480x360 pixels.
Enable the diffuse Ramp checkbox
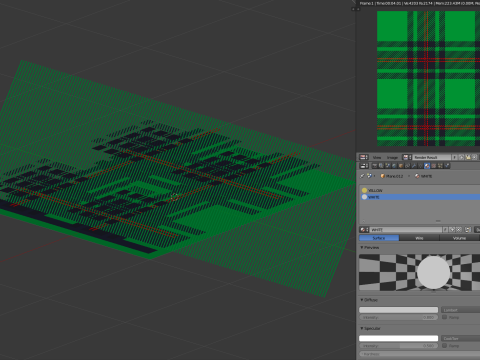pos(444,317)
